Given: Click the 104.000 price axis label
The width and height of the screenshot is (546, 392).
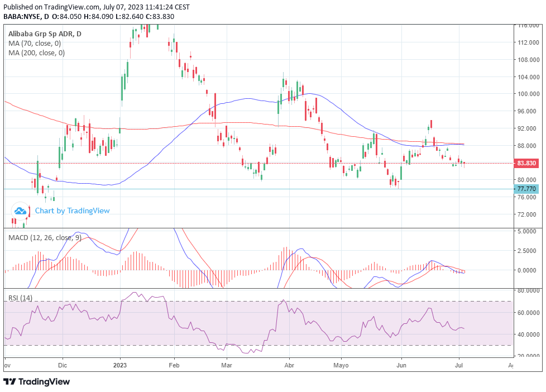Looking at the screenshot, I should (x=529, y=77).
